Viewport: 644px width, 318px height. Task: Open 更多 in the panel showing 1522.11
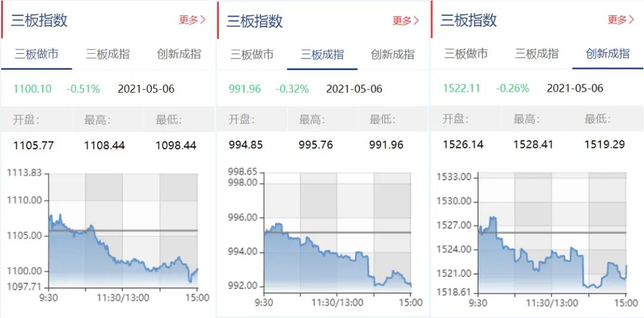(x=621, y=20)
